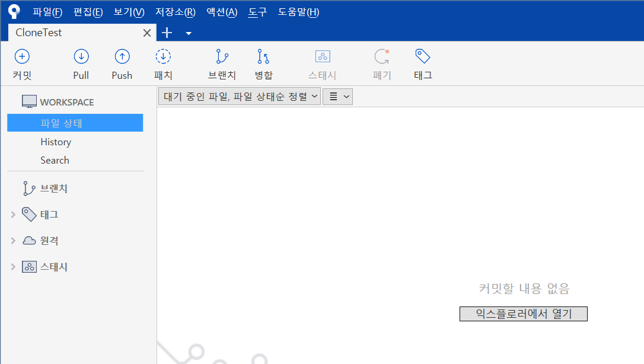Image resolution: width=644 pixels, height=364 pixels.
Task: Click the sidebar 스태시 stash icon
Action: click(x=29, y=267)
